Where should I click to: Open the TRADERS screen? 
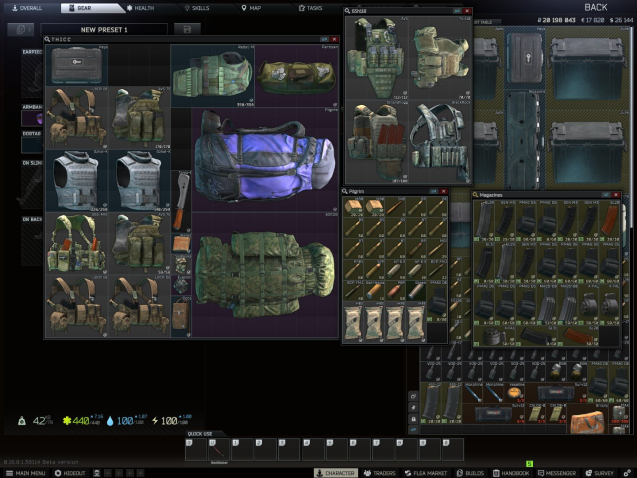(379, 473)
